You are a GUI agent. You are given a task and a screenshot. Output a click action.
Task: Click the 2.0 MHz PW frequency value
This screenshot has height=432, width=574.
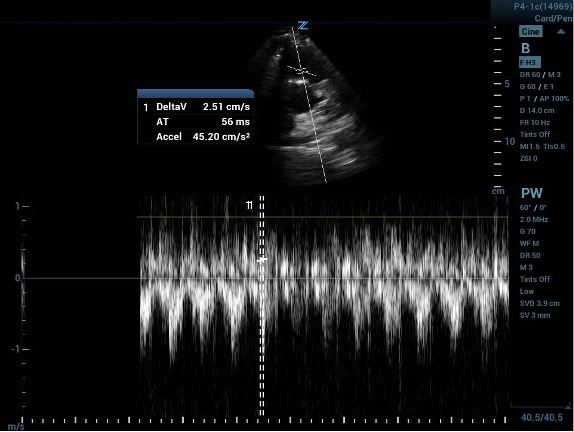click(534, 220)
